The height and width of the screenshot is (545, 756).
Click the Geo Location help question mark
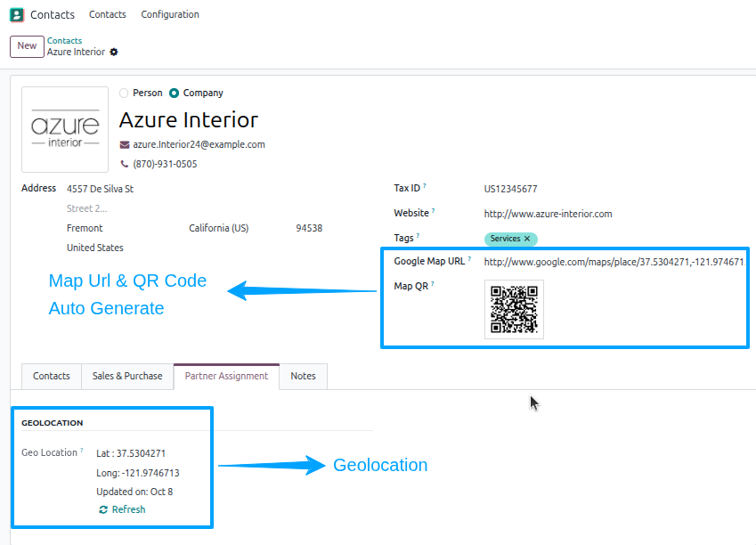tap(82, 451)
